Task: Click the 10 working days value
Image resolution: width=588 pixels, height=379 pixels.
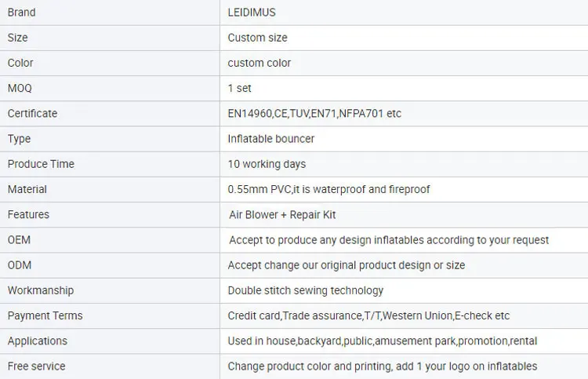Action: coord(267,164)
